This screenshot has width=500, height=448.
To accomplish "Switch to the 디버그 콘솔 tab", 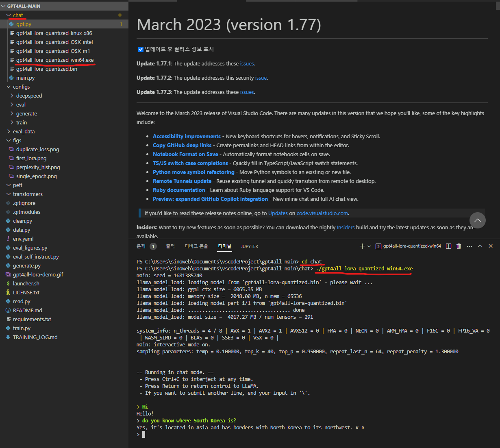I will (196, 246).
